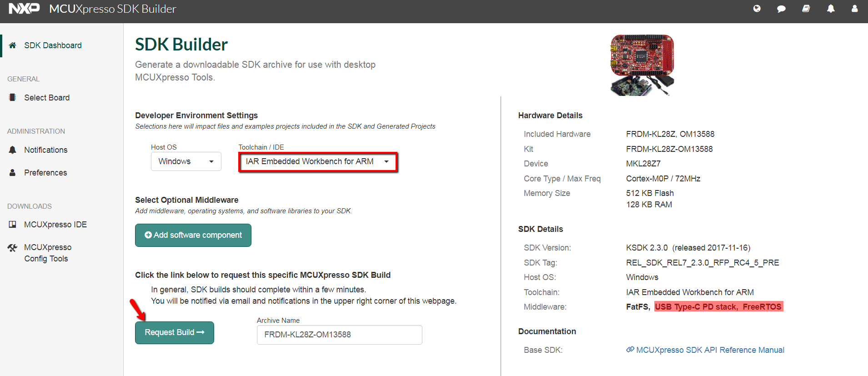Open the documentation book icon in header
Viewport: 868px width, 376px height.
(806, 9)
